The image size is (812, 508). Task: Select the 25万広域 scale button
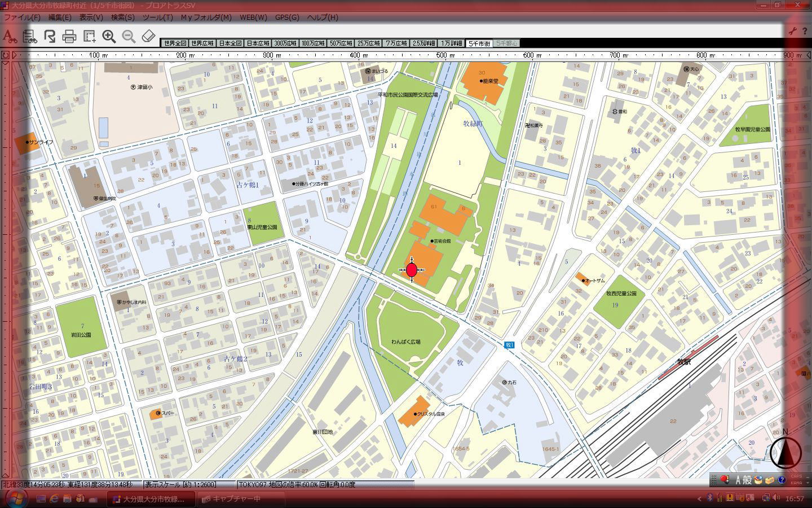[369, 43]
